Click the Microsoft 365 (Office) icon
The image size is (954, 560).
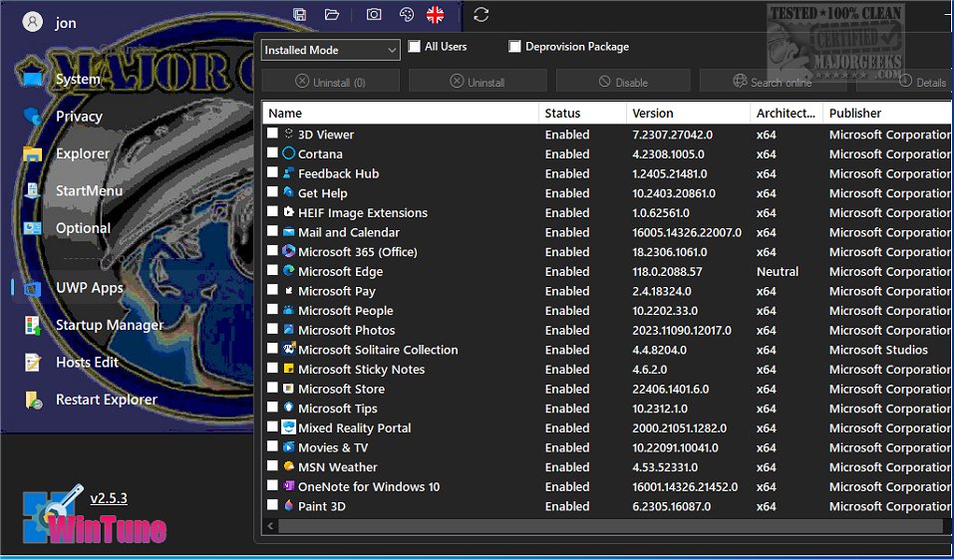[288, 251]
